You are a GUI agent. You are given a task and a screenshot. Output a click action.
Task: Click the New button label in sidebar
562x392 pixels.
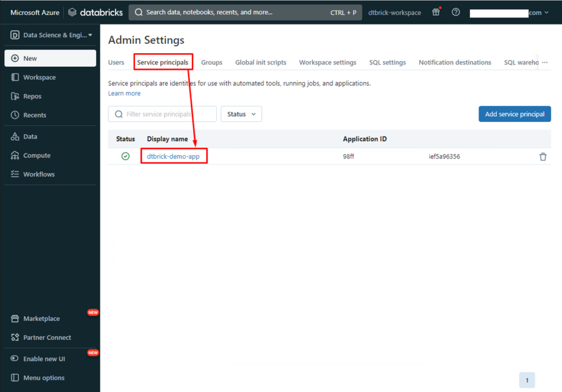[x=30, y=58]
